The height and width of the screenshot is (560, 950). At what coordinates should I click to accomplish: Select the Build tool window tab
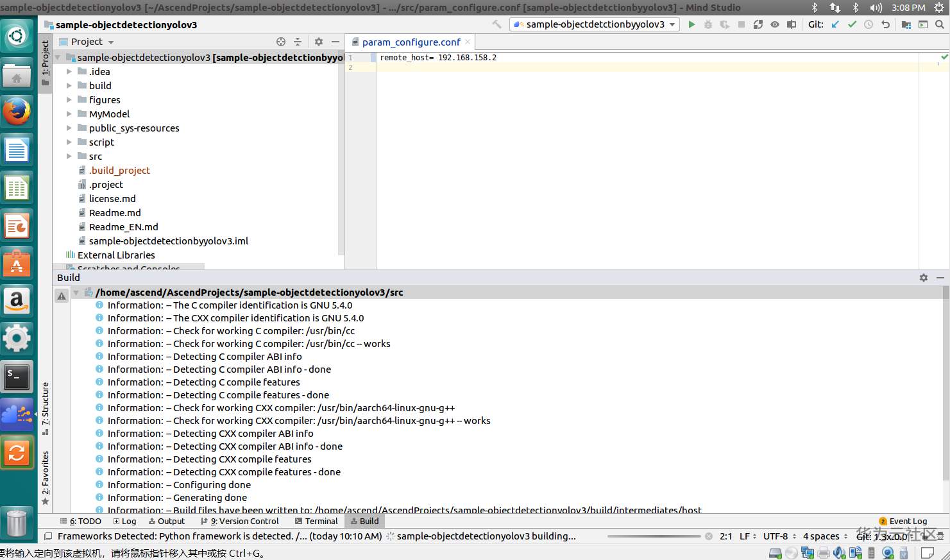coord(364,522)
